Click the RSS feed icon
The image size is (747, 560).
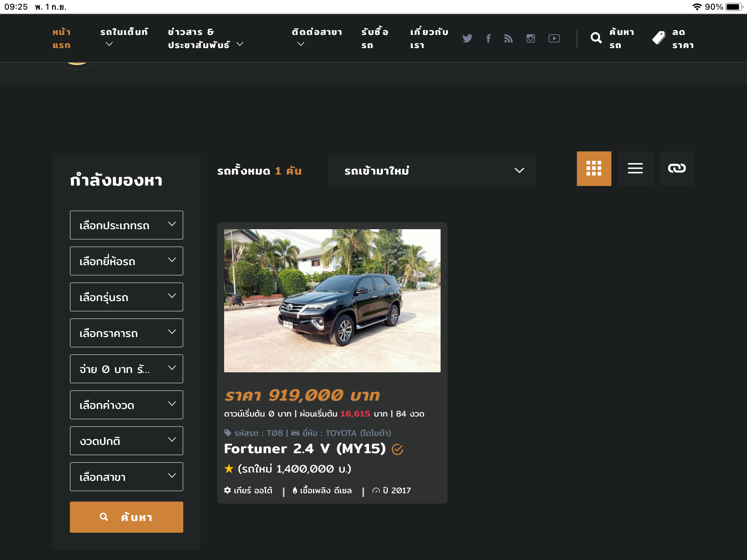point(508,38)
